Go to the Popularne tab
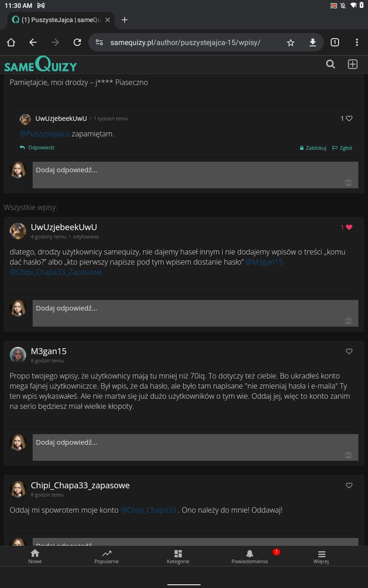The height and width of the screenshot is (588, 368). coord(107,556)
